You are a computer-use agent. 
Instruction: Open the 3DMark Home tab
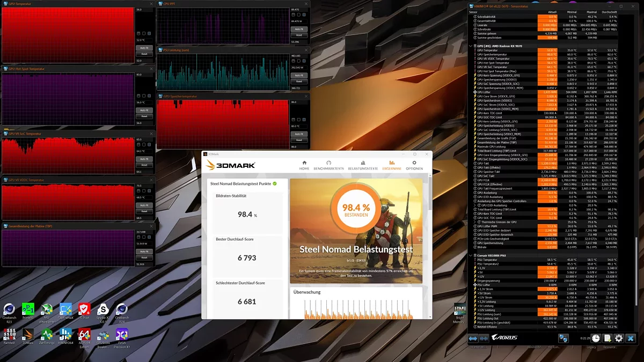point(304,165)
